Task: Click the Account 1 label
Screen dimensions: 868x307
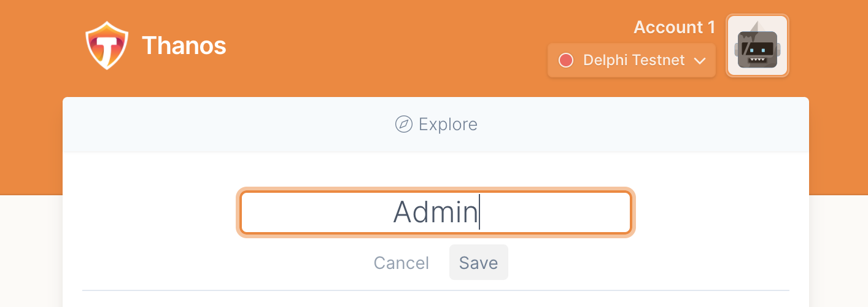Action: (x=674, y=28)
